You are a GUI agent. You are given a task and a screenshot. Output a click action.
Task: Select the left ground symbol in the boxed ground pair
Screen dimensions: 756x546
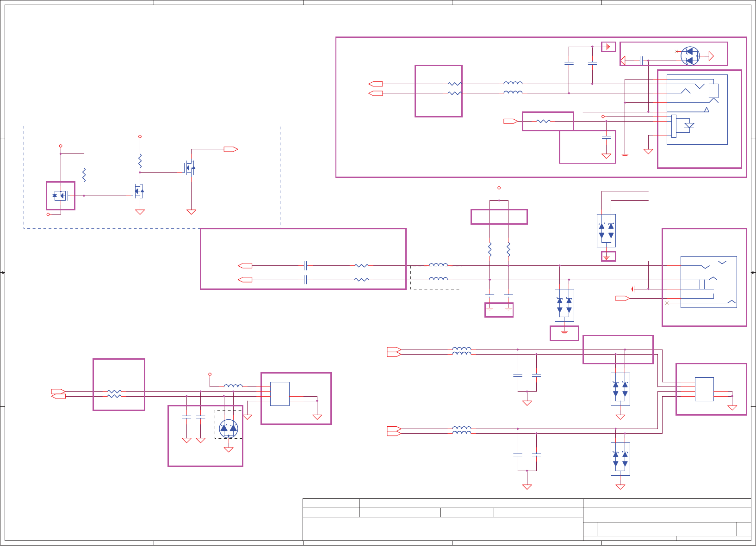pos(490,309)
